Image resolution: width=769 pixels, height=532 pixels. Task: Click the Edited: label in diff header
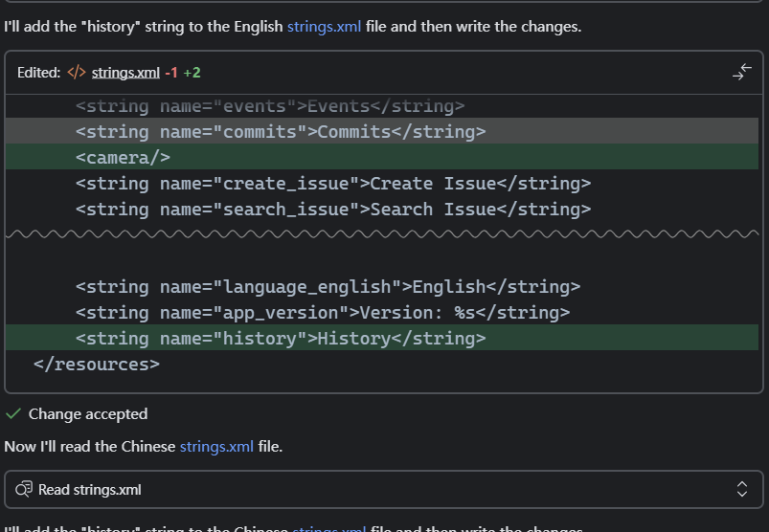click(38, 73)
